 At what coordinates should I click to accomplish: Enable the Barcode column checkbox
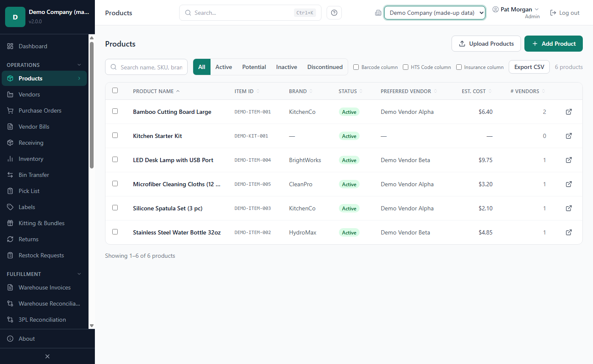pyautogui.click(x=356, y=67)
